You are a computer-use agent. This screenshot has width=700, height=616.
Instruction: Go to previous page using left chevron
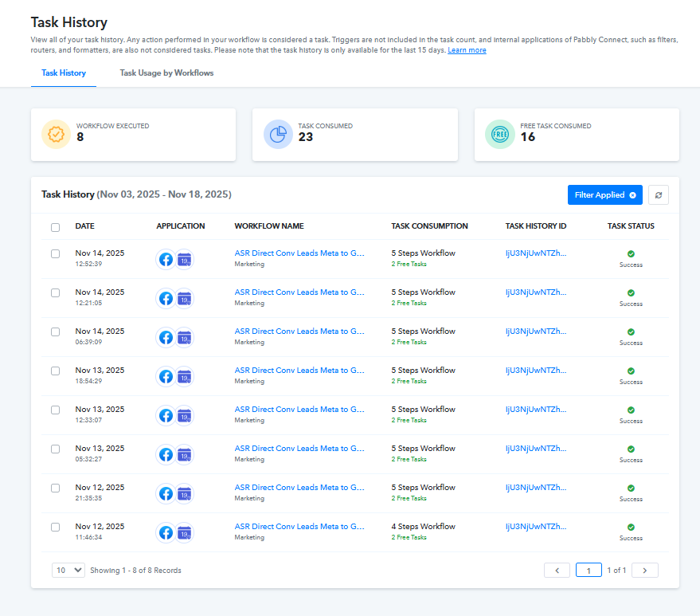(x=557, y=570)
